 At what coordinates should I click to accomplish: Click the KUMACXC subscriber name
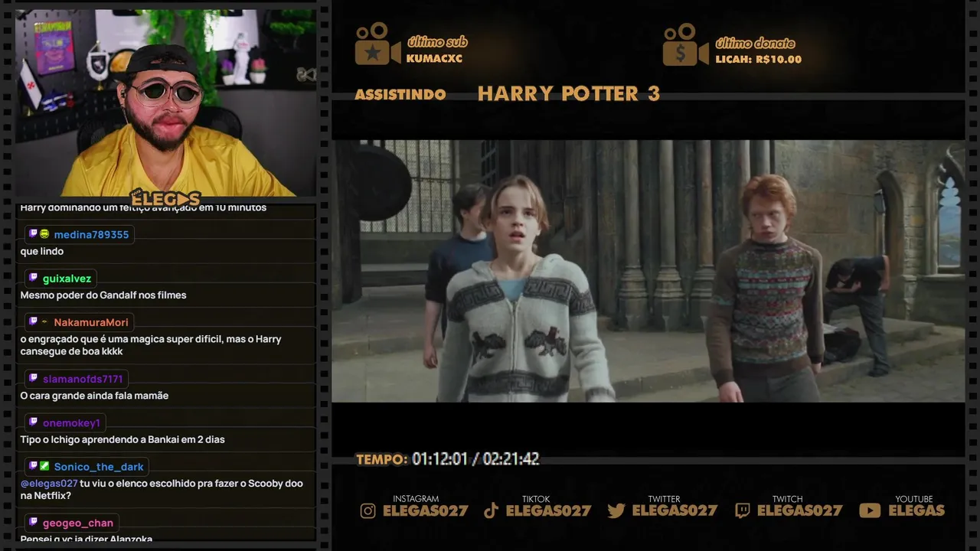434,59
